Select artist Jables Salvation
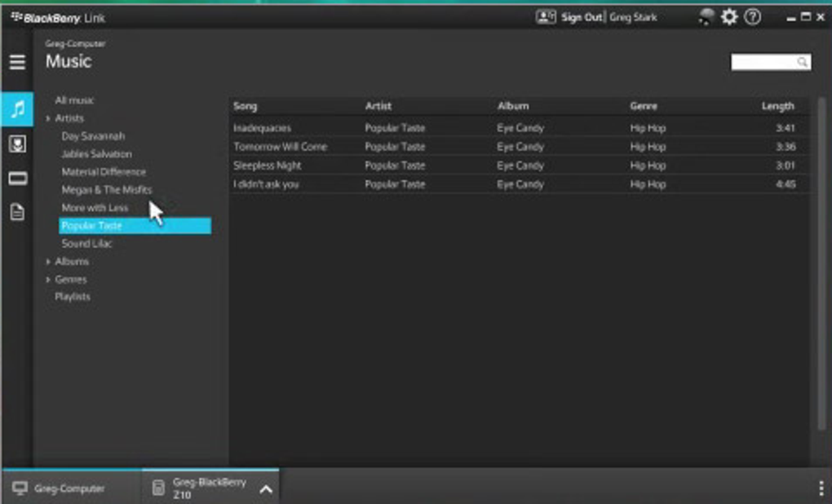 coord(96,154)
